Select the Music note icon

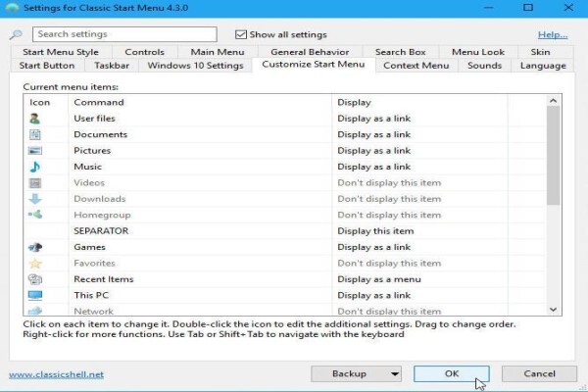tap(35, 167)
